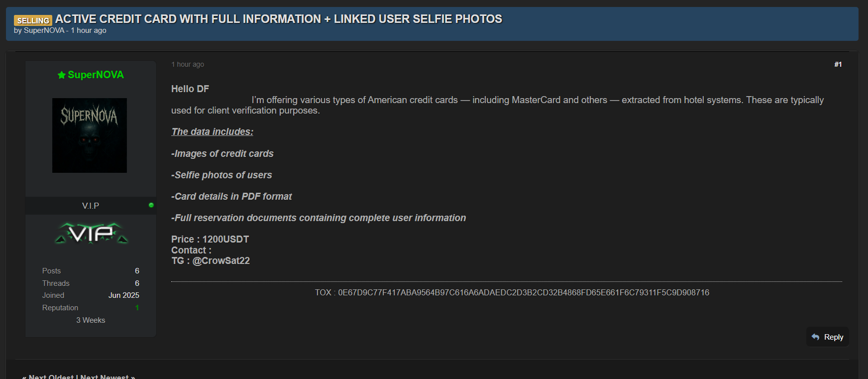Go to the Next Oldest thread
The height and width of the screenshot is (379, 868).
tap(51, 377)
